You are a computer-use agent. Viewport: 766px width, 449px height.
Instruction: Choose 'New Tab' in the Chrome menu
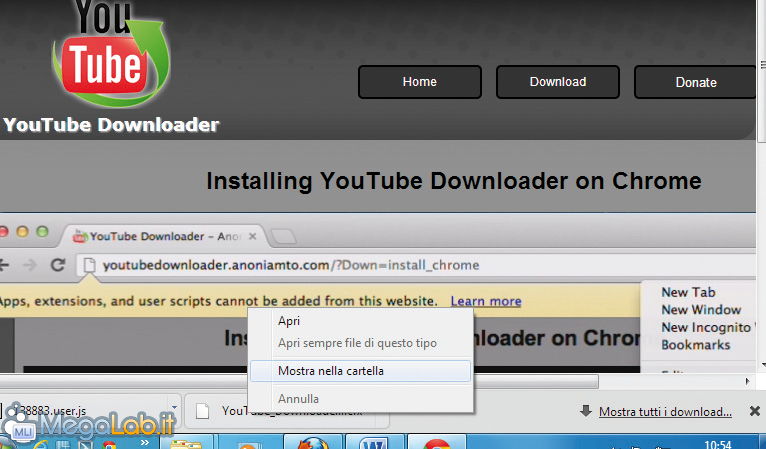pyautogui.click(x=688, y=292)
